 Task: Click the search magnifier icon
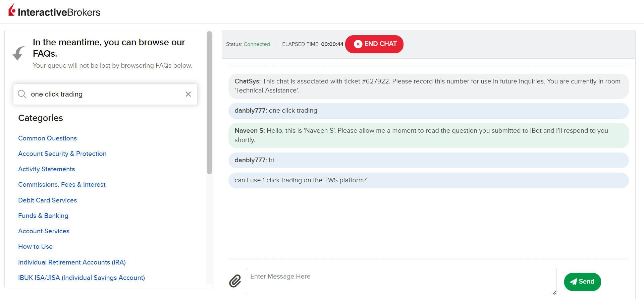coord(22,94)
